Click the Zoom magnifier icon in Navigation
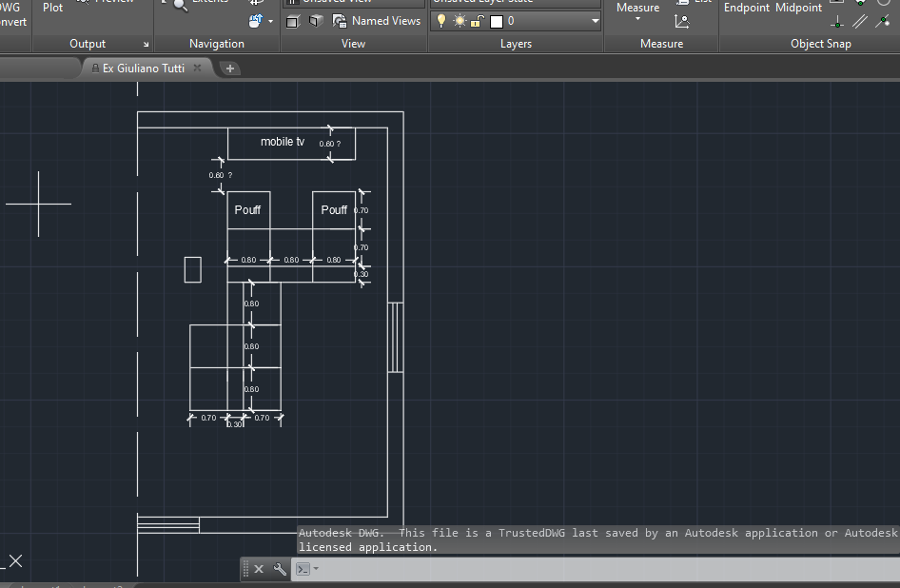This screenshot has width=900, height=588. tap(180, 5)
